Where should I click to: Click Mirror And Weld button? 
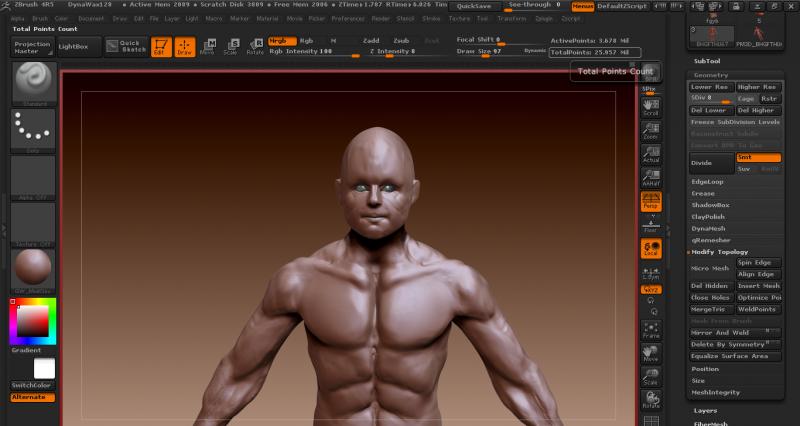(x=735, y=333)
